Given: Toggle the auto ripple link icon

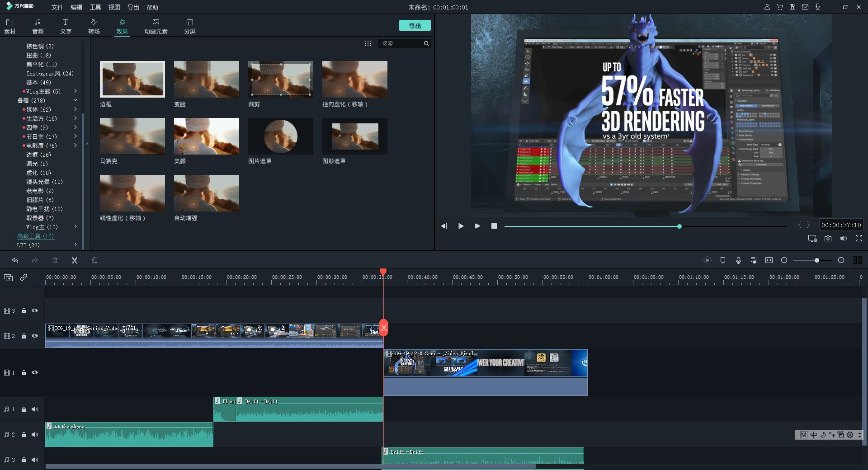Looking at the screenshot, I should 24,277.
